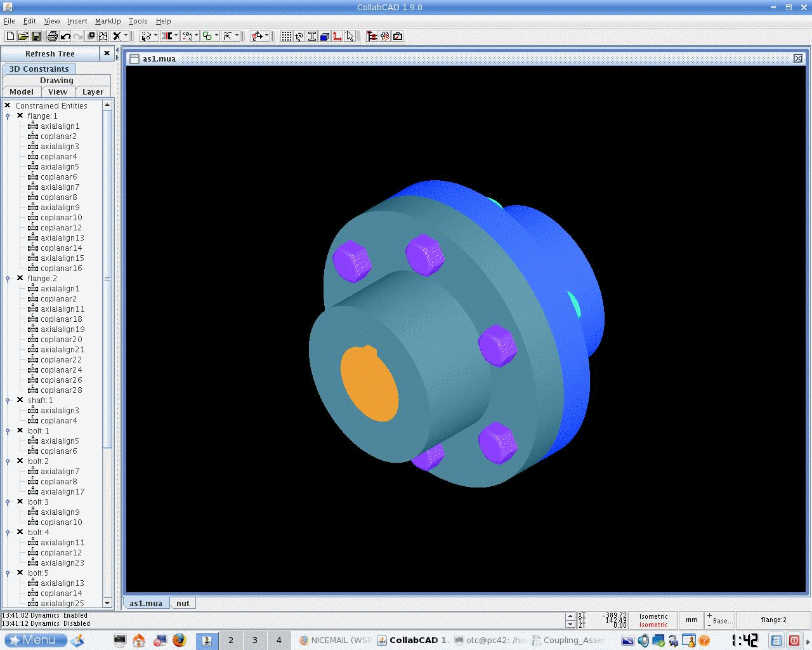
Task: Click the I-beam dimension icon
Action: click(312, 36)
